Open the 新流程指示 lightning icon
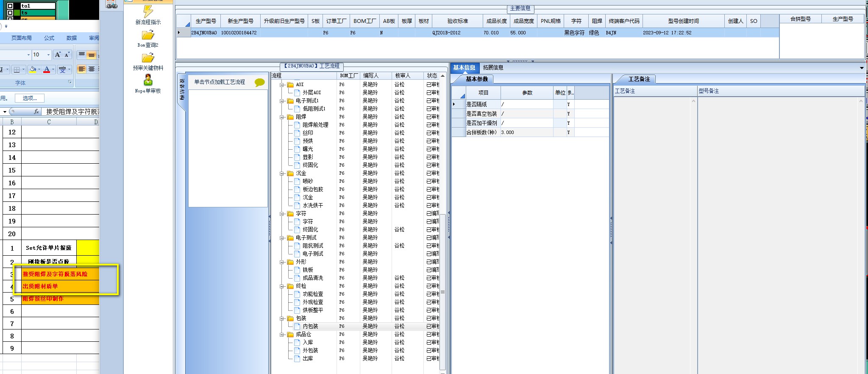The image size is (868, 374). (x=148, y=11)
